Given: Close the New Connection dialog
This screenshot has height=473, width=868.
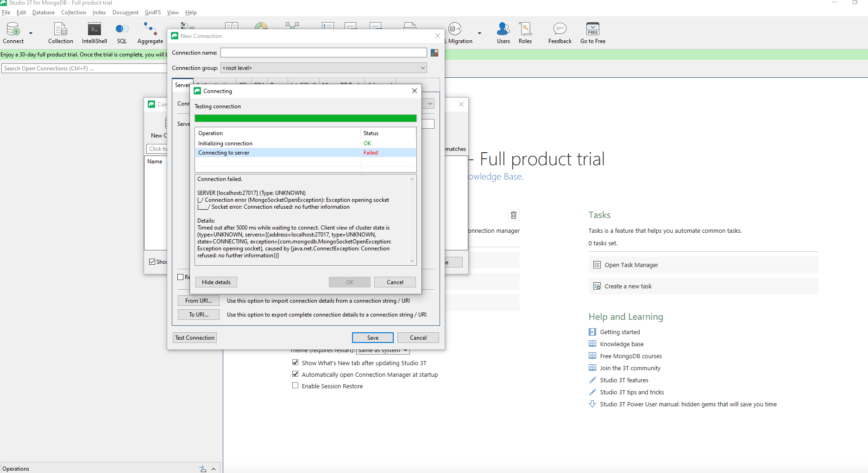Looking at the screenshot, I should pyautogui.click(x=438, y=36).
